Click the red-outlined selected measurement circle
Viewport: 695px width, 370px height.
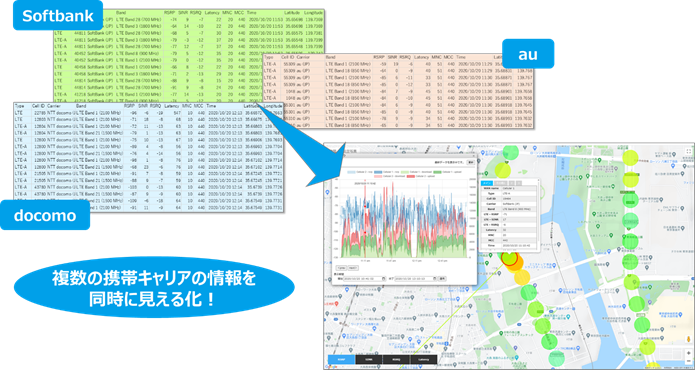tap(510, 258)
